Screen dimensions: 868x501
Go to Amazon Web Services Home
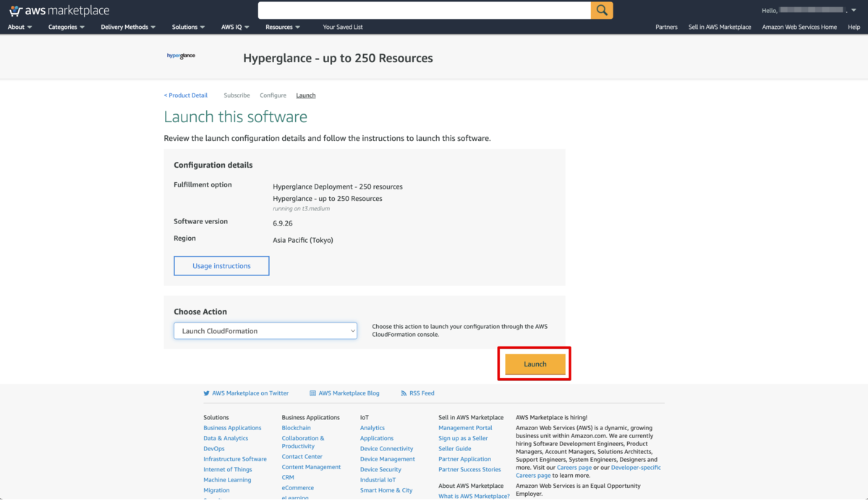point(799,27)
